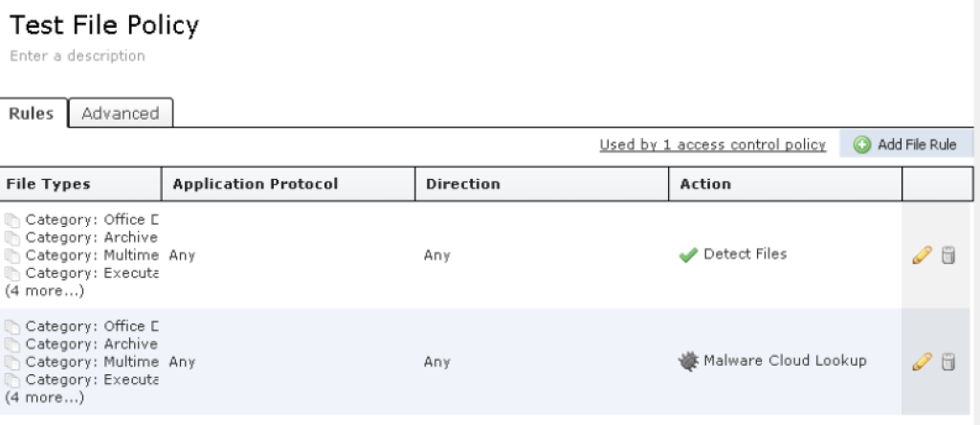Viewport: 980px width, 425px height.
Task: Edit the Malware Cloud Lookup rule pencil
Action: 922,362
